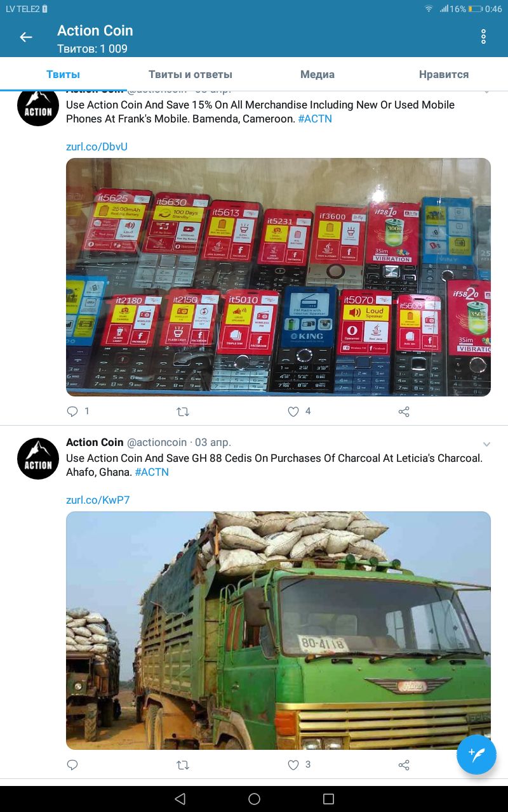Open link zurl.co/DbvU

(97, 147)
